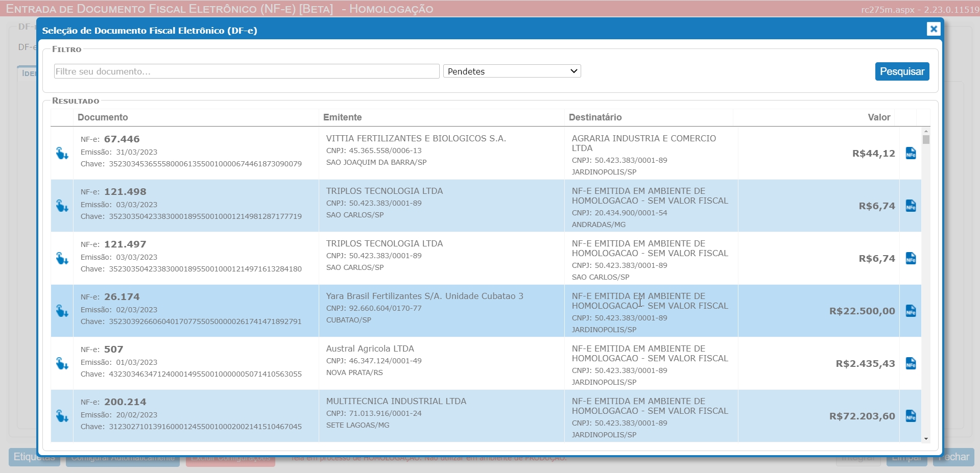Viewport: 980px width, 473px height.
Task: Click NF-e number 121.498
Action: pos(125,192)
